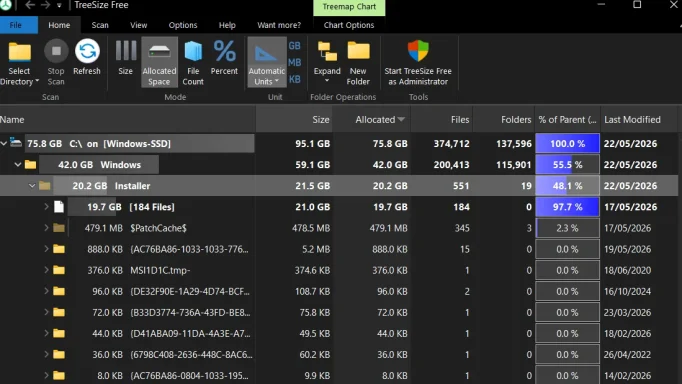Set display unit to GB
The image size is (682, 384).
pyautogui.click(x=294, y=46)
